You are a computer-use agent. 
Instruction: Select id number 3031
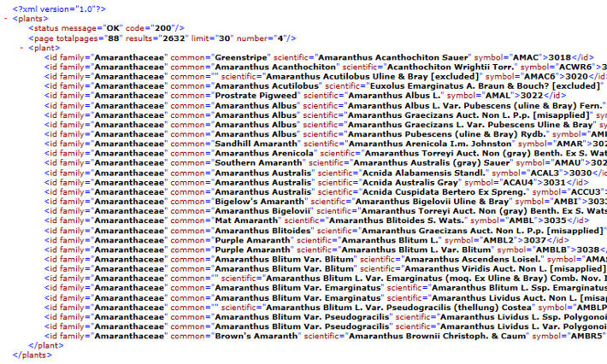(x=555, y=182)
